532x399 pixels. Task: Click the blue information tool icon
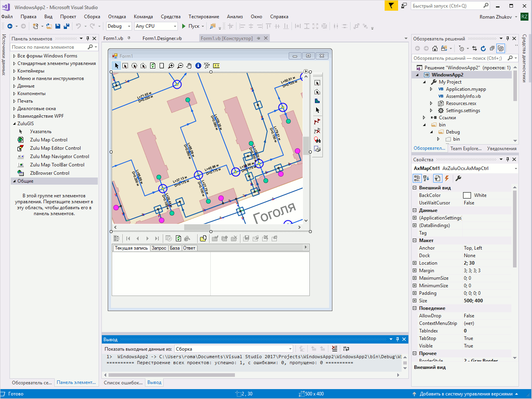[198, 66]
